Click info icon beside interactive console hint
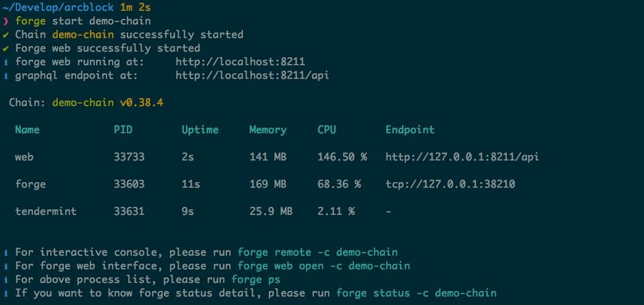This screenshot has height=305, width=644. click(x=5, y=253)
